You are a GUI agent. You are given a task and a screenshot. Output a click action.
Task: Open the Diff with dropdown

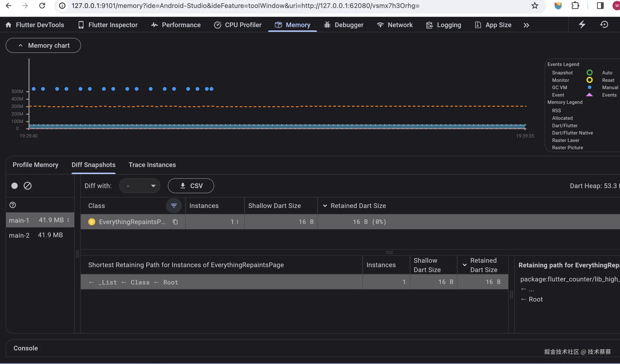(x=140, y=186)
